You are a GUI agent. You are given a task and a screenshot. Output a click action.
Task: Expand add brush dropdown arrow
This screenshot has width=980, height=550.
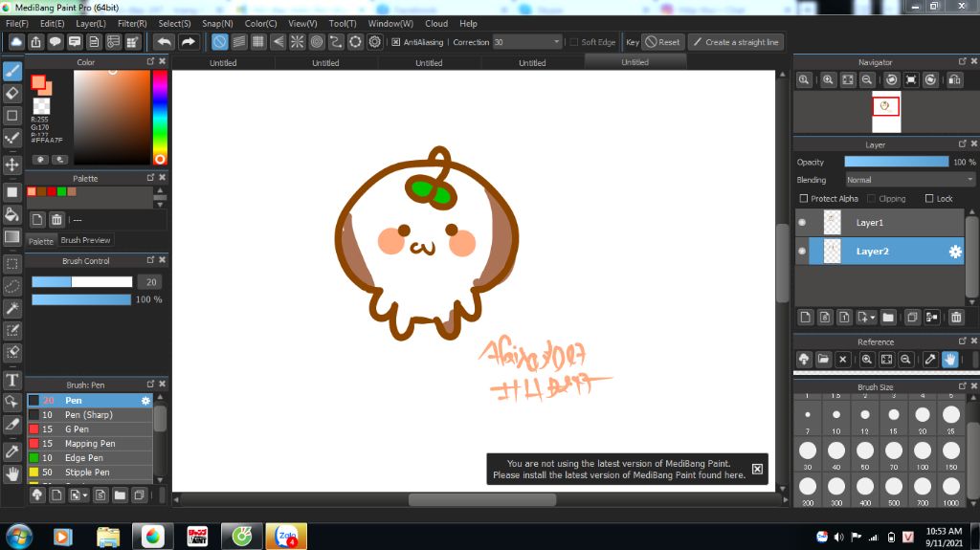click(x=85, y=495)
